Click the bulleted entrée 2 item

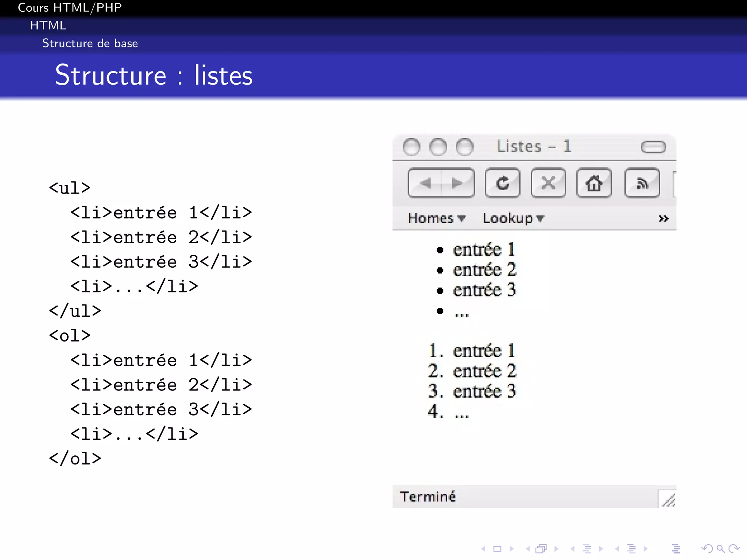click(x=476, y=270)
